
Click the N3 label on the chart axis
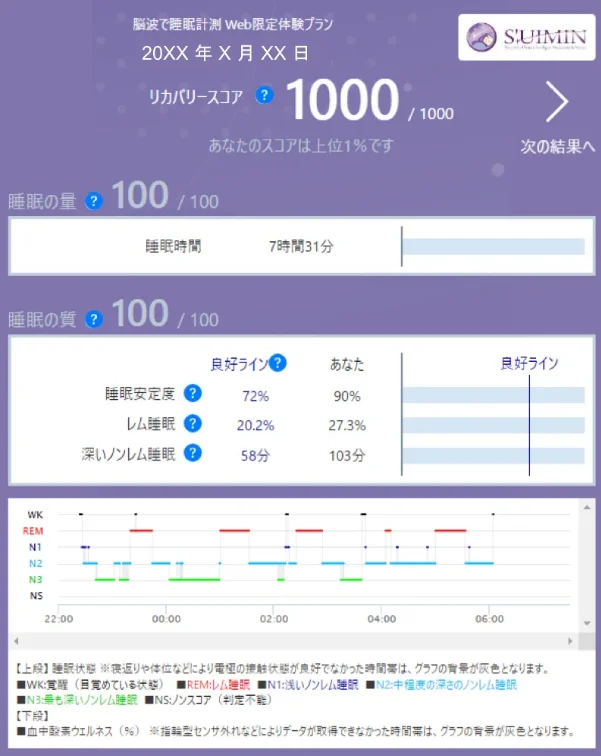coord(36,580)
